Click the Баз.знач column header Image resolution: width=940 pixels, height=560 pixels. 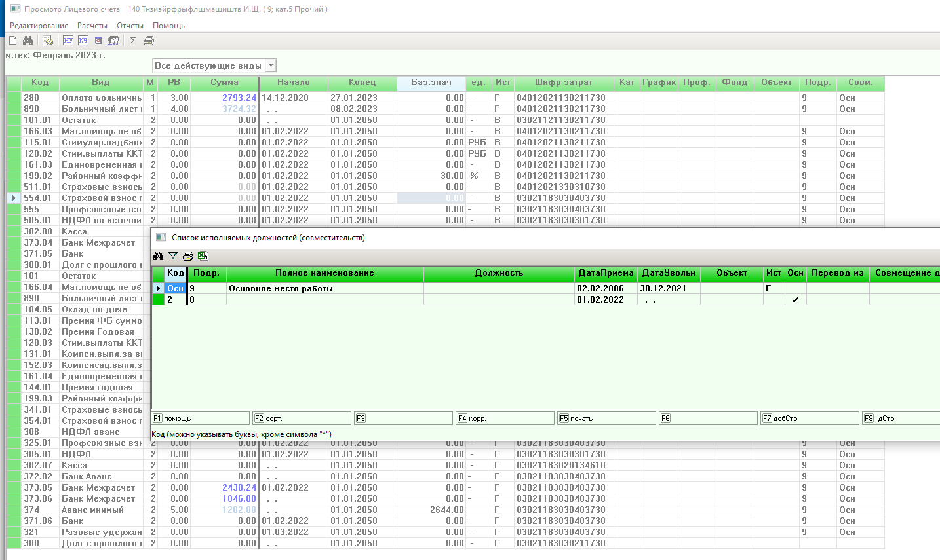click(x=431, y=83)
